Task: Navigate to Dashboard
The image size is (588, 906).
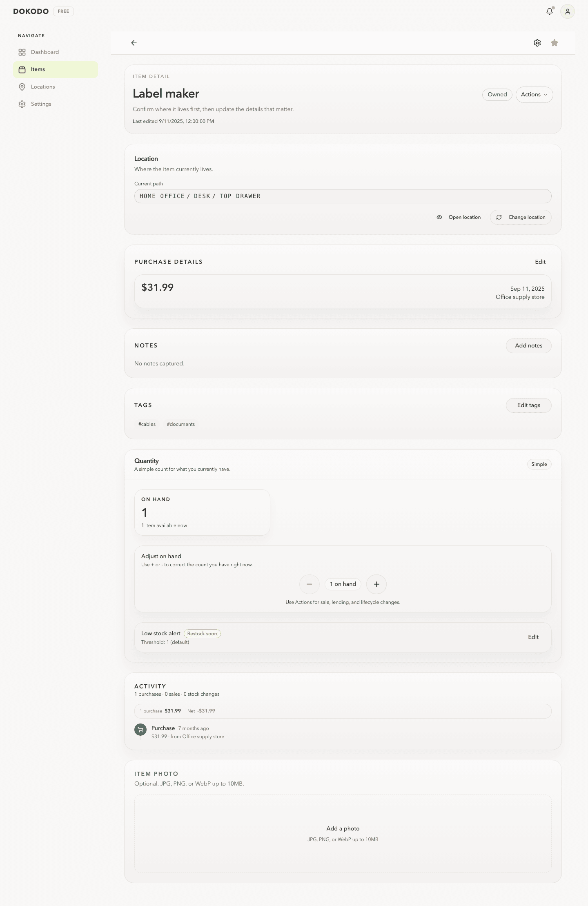Action: click(x=56, y=52)
